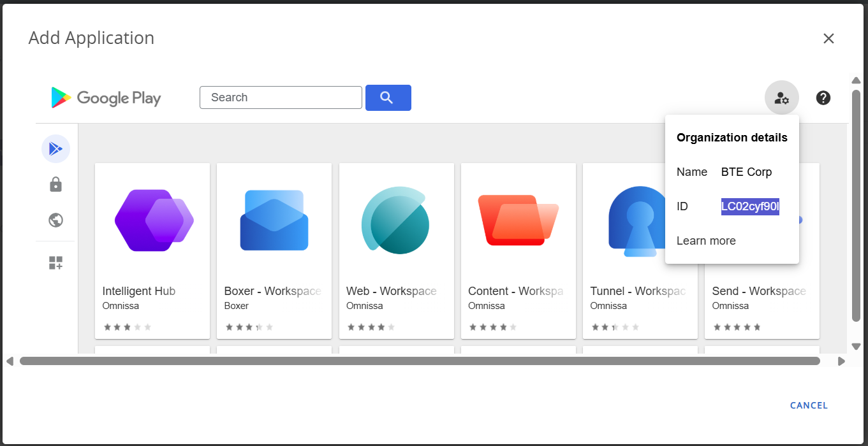The width and height of the screenshot is (868, 446).
Task: Click the horizontal scrollbar thumb
Action: [x=420, y=361]
